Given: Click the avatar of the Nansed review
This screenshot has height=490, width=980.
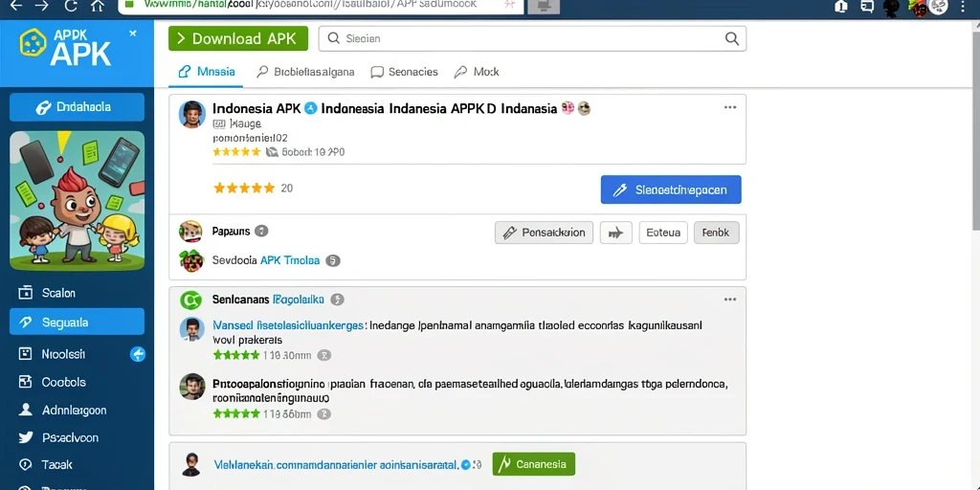Looking at the screenshot, I should tap(191, 329).
